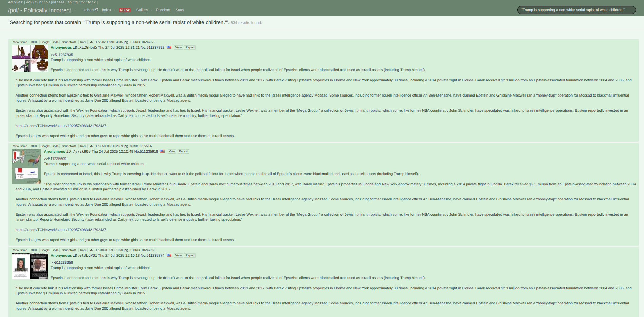Open the x.com link in post No.511237892
This screenshot has width=644, height=317.
[61, 126]
